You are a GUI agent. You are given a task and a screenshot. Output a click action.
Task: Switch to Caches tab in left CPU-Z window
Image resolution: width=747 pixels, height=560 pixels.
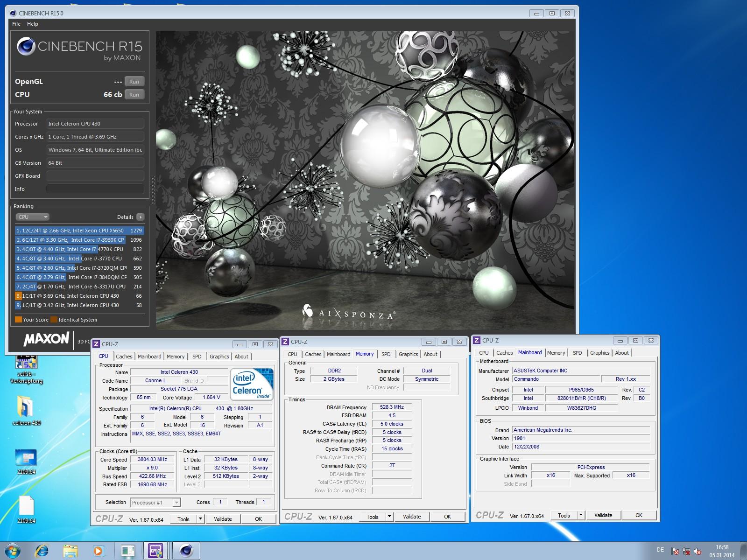(124, 357)
